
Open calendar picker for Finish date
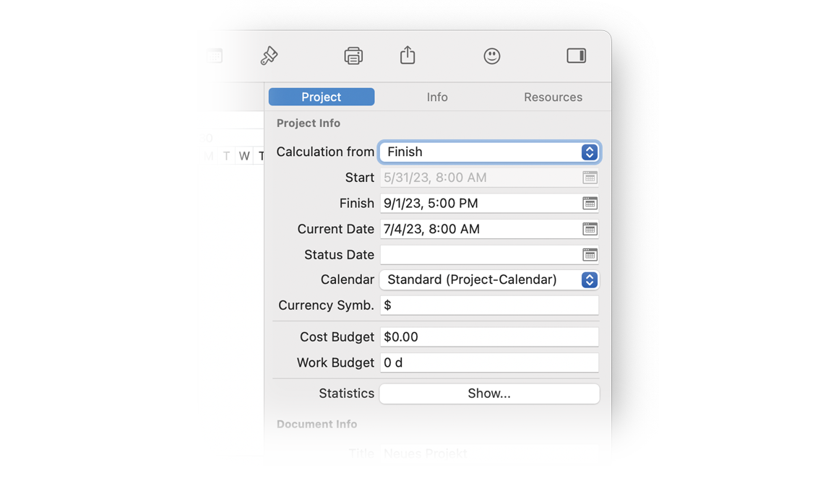[x=590, y=204]
